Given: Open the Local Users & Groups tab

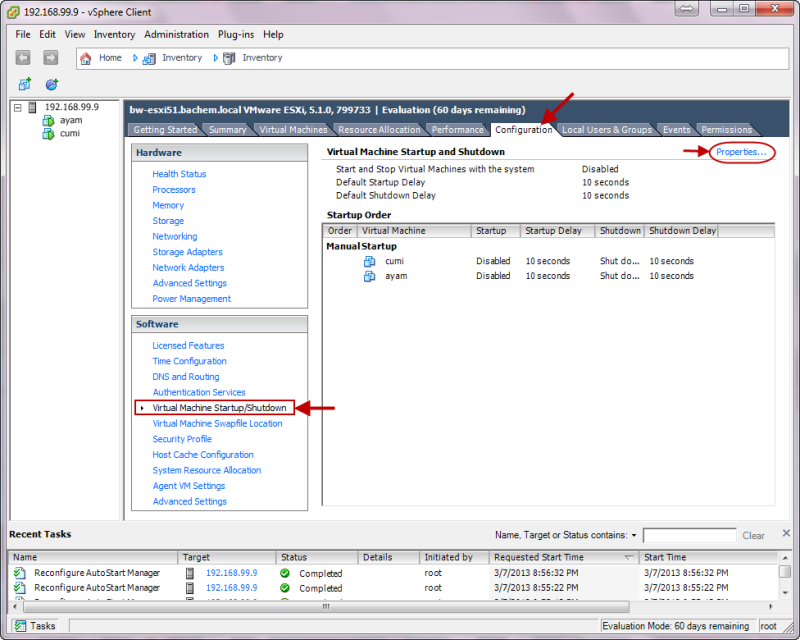Looking at the screenshot, I should coord(607,130).
